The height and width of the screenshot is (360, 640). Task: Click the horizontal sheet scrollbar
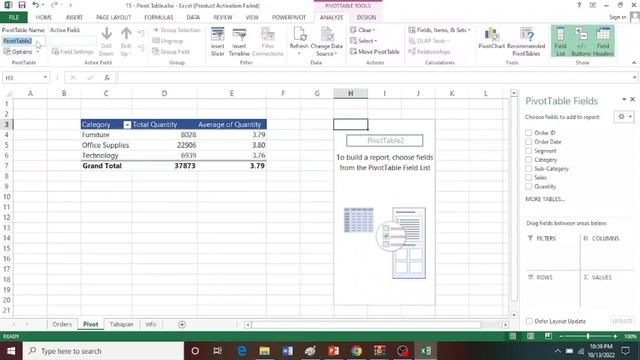366,325
